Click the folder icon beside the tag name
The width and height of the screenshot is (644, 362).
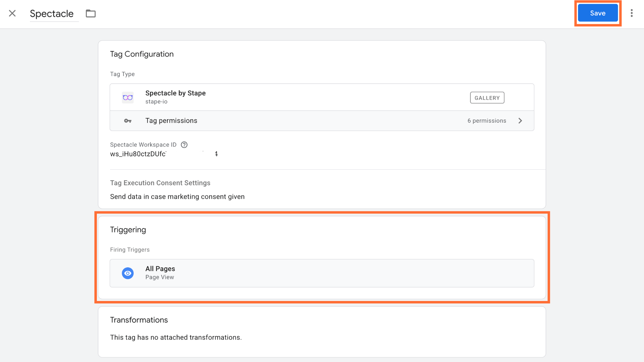(x=91, y=14)
